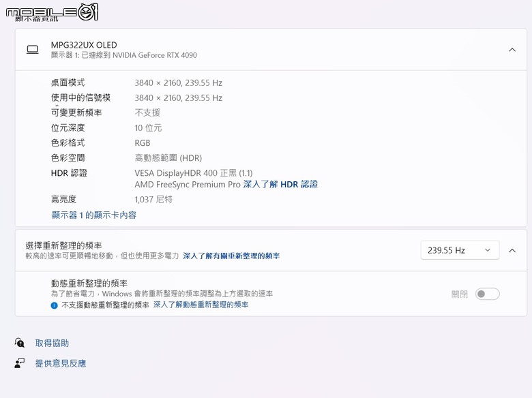
Task: Click the 可變更新頻率 row label
Action: pos(76,113)
